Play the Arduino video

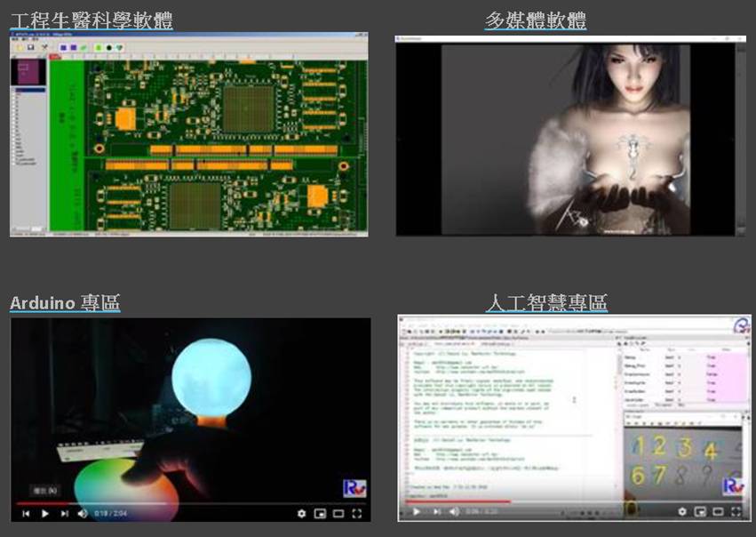tap(44, 513)
